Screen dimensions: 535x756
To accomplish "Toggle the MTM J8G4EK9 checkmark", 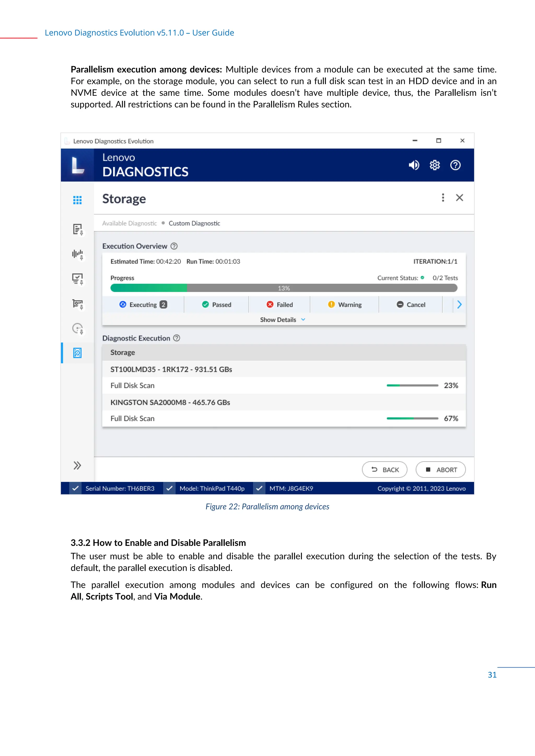I will [259, 488].
